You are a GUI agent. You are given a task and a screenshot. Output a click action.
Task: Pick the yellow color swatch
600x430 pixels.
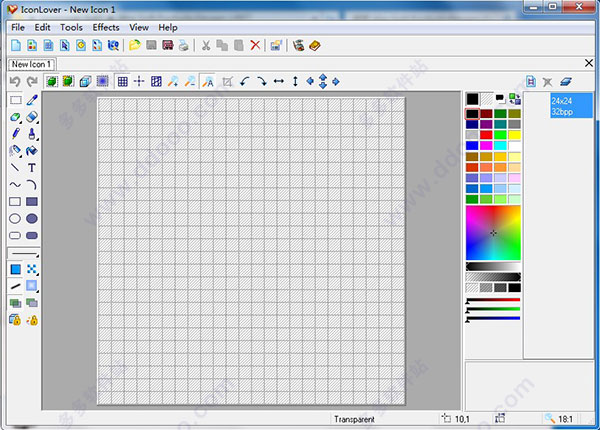[514, 135]
